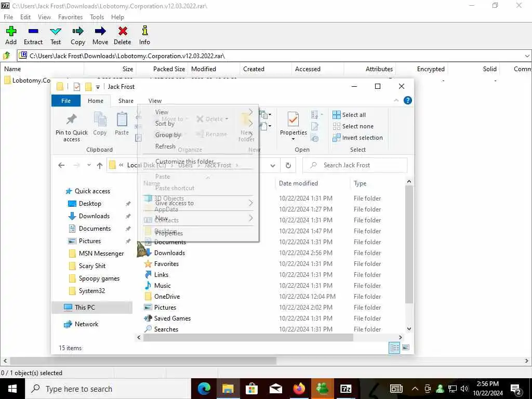Refresh the Explorer folder view button

click(x=288, y=165)
